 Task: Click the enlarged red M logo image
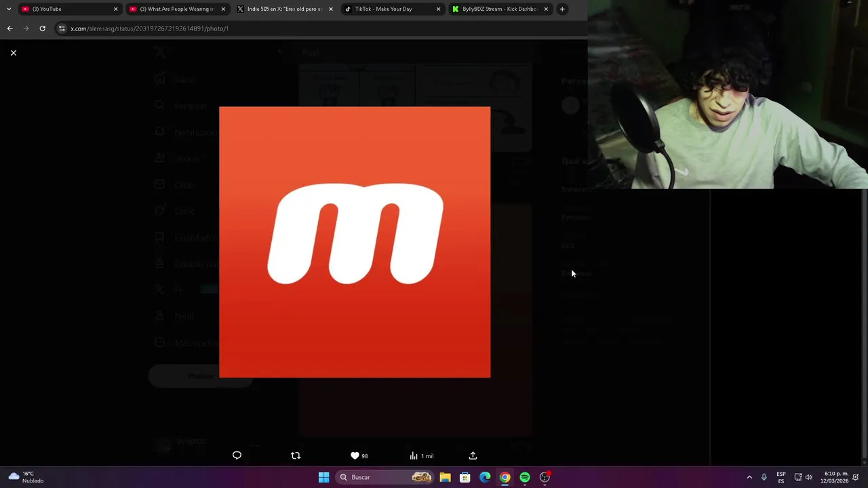pyautogui.click(x=355, y=242)
